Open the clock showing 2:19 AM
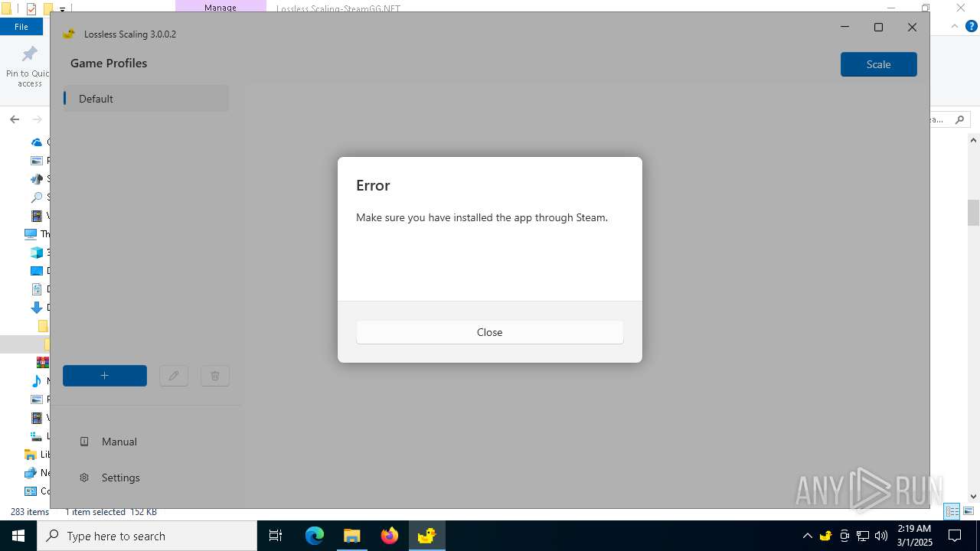Image resolution: width=980 pixels, height=551 pixels. tap(914, 536)
